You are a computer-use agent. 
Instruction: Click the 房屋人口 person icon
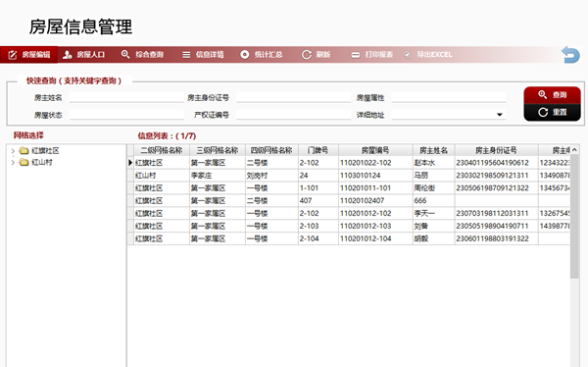(67, 55)
